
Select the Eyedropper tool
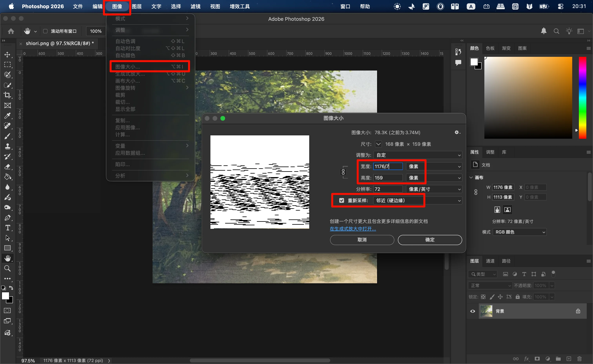[x=7, y=116]
